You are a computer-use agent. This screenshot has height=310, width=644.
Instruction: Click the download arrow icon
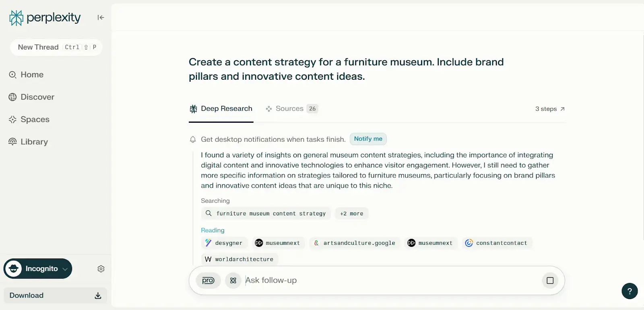coord(98,296)
